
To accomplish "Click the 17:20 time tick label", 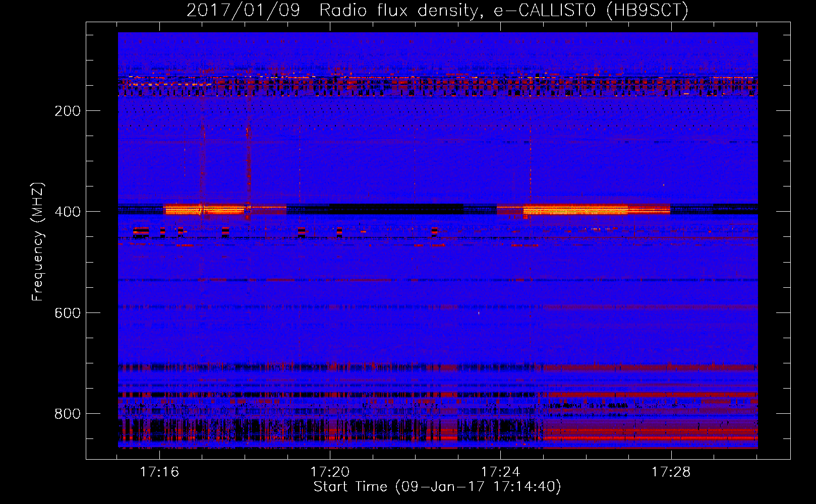I will 330,472.
